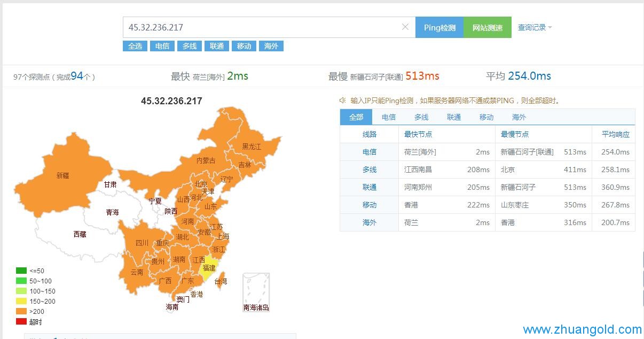Image resolution: width=644 pixels, height=339 pixels.
Task: Open the 海外 tab in the results table
Action: pyautogui.click(x=519, y=117)
